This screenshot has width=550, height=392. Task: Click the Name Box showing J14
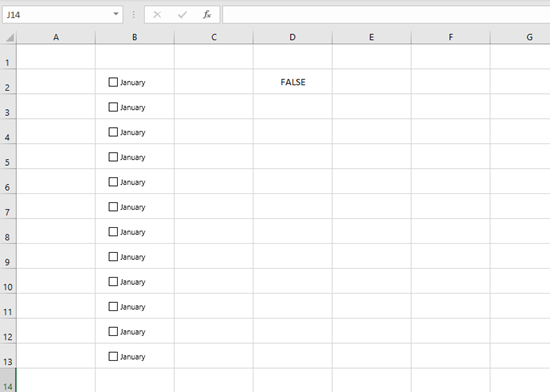point(62,15)
